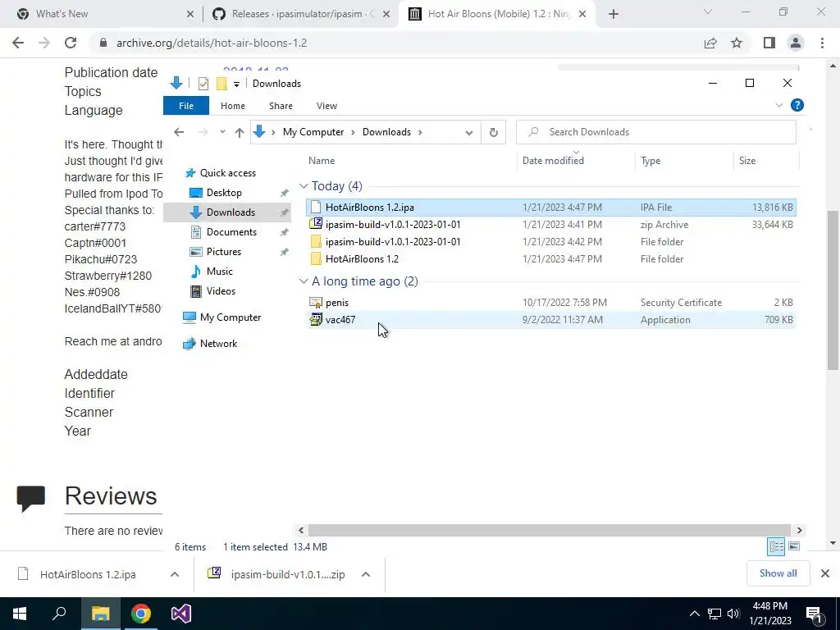Switch to Large icons view layout

[794, 546]
